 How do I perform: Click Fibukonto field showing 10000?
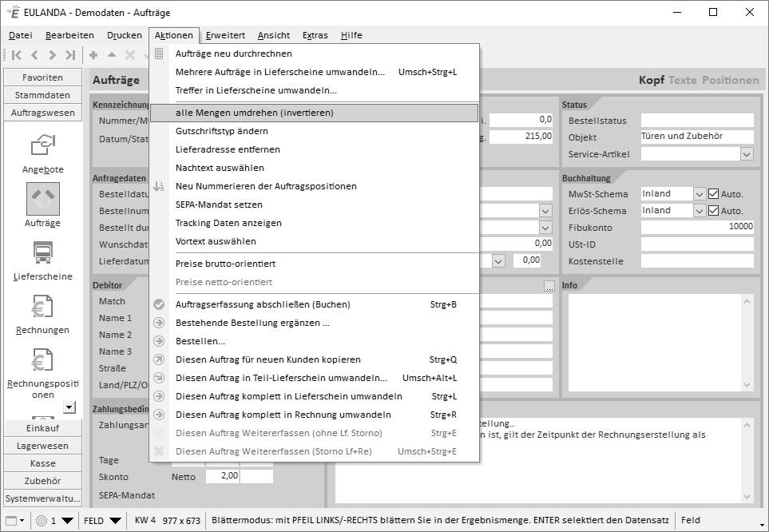pos(697,227)
